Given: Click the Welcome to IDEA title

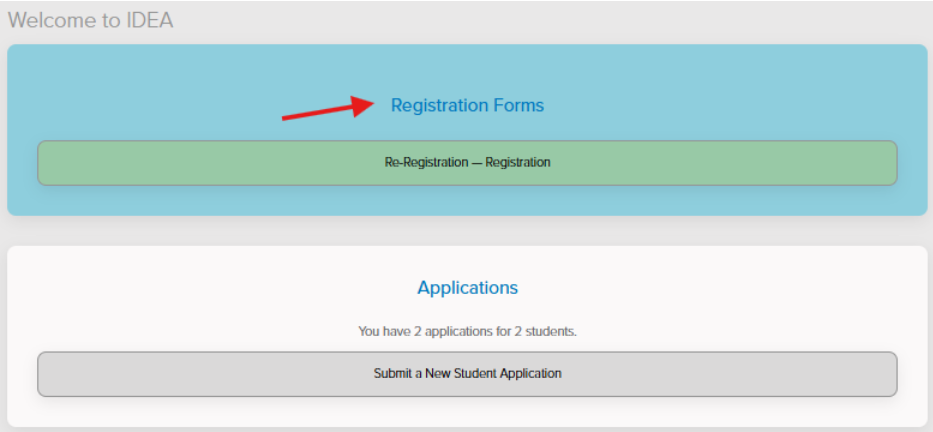Looking at the screenshot, I should tap(90, 20).
